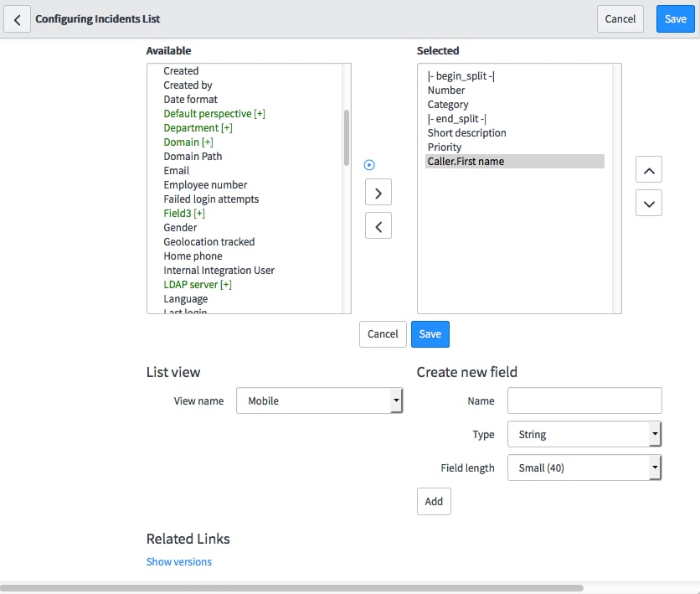Click the circled right arrow transfer icon
700x594 pixels.
tap(369, 165)
